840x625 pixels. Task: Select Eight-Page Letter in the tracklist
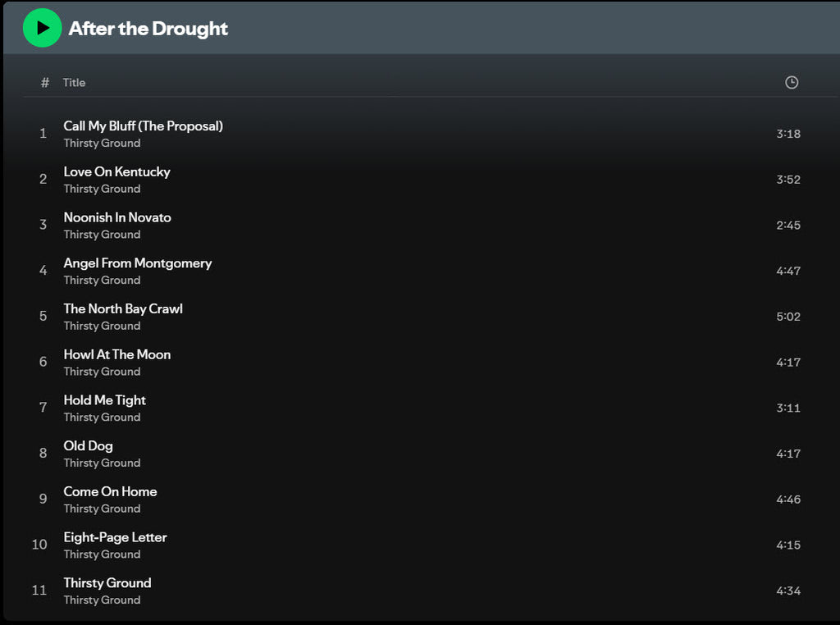pos(115,537)
